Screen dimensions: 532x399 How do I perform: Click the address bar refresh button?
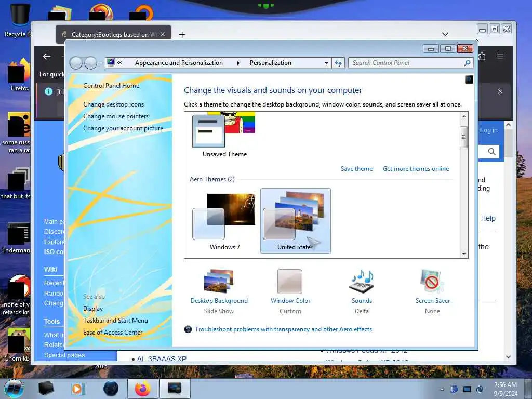[338, 63]
